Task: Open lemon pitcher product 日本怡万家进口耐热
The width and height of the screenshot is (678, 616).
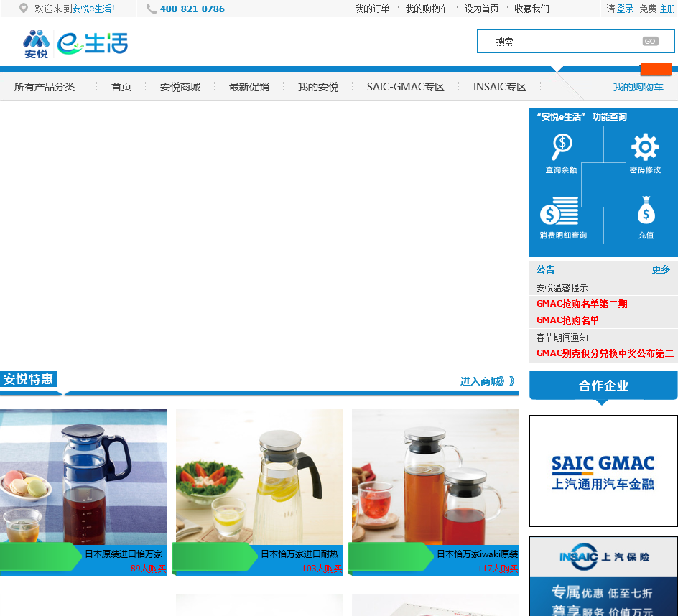Action: [x=259, y=477]
